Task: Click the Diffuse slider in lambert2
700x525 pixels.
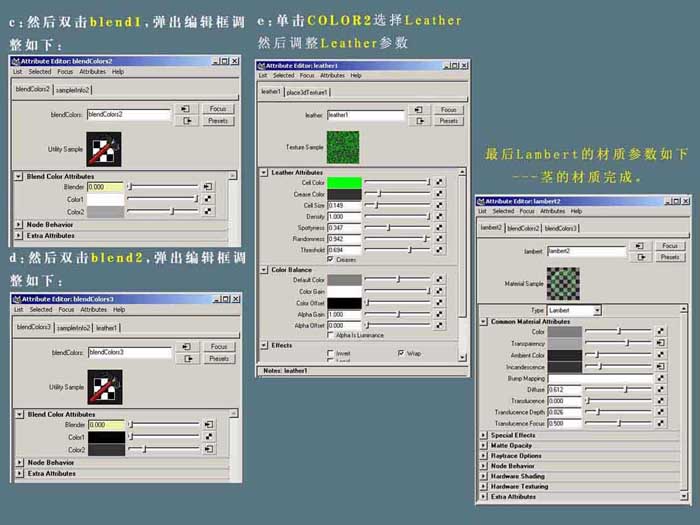Action: (x=618, y=389)
